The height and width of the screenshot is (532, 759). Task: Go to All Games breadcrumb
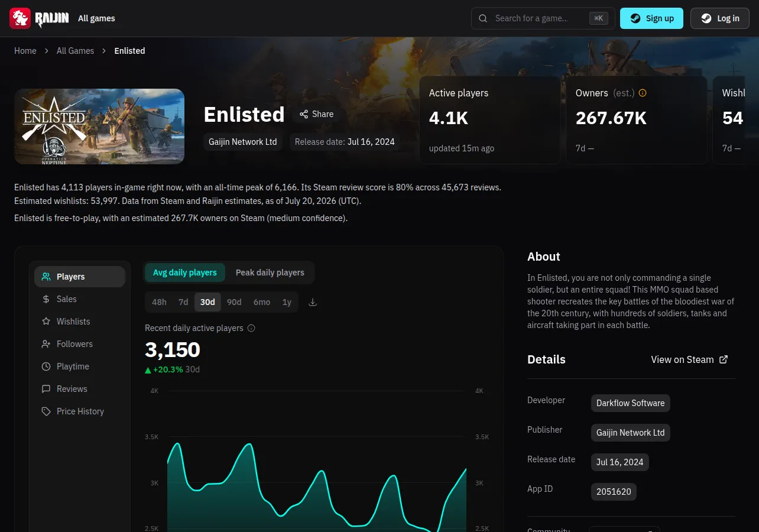coord(75,51)
